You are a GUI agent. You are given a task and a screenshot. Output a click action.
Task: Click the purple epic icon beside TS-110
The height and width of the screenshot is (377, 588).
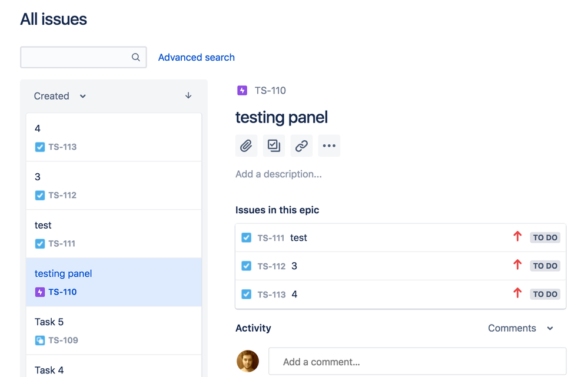coord(241,90)
